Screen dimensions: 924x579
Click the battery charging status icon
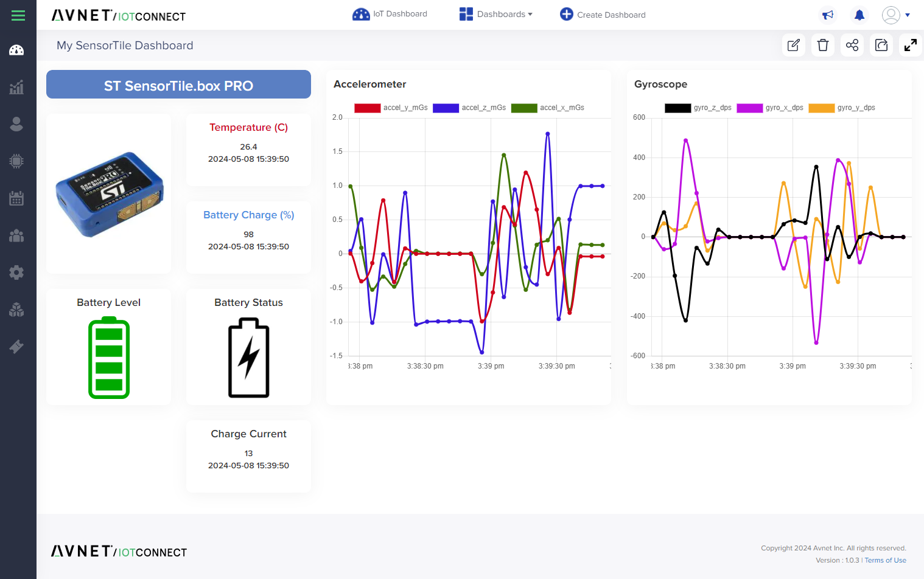[248, 358]
